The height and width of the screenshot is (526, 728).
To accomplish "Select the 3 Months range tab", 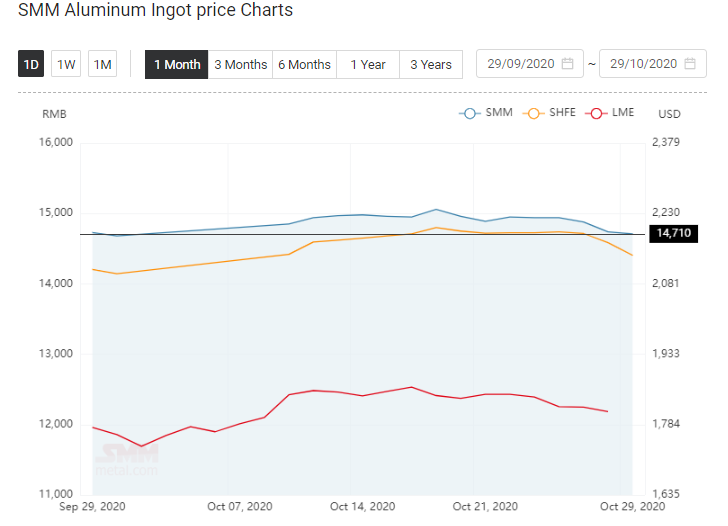I will point(240,65).
